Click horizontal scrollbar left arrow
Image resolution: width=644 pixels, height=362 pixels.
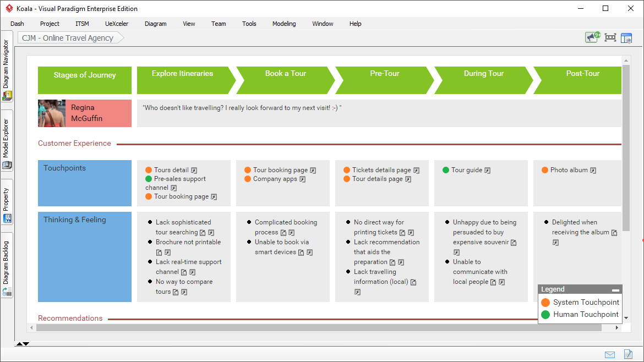coord(31,327)
